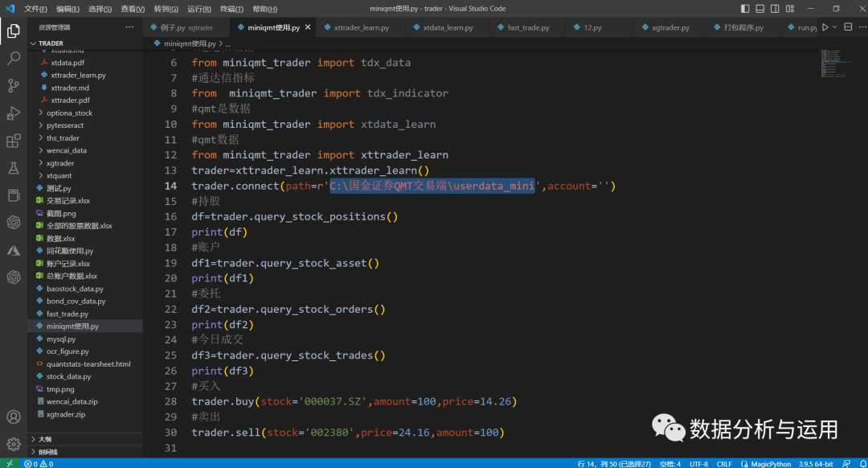Open the Search view icon
The height and width of the screenshot is (468, 868).
click(14, 58)
